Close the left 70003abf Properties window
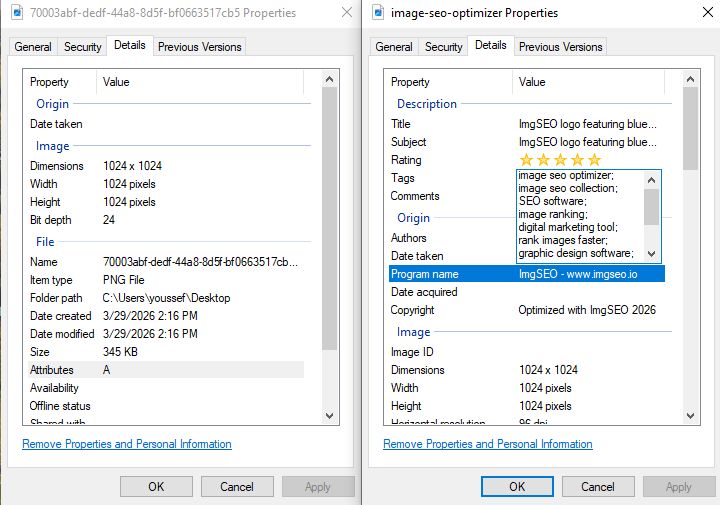The height and width of the screenshot is (505, 720). pyautogui.click(x=347, y=12)
